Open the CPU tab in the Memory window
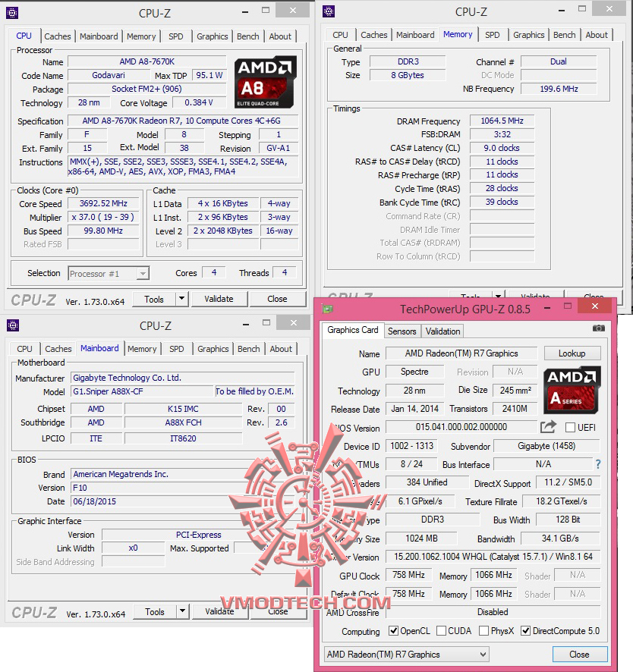Screen dimensions: 633x672 click(340, 35)
